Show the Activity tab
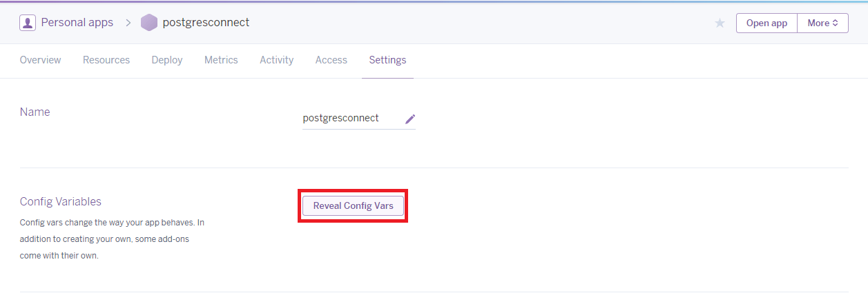 (276, 60)
